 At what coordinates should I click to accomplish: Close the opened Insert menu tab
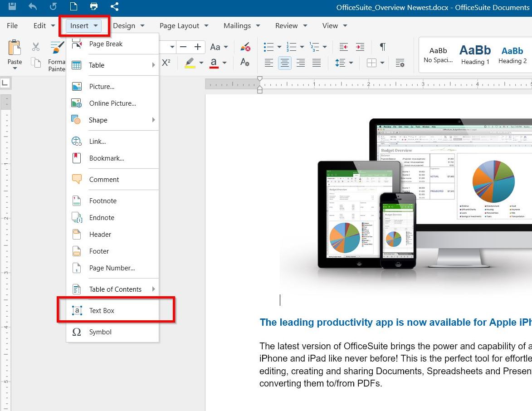coord(84,26)
